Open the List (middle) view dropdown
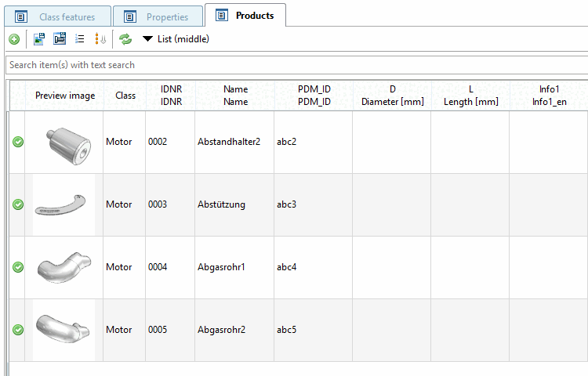 click(176, 39)
